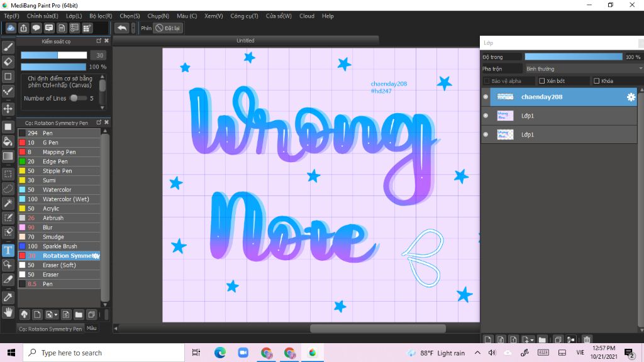Select the Eyedropper tool

[x=8, y=297]
